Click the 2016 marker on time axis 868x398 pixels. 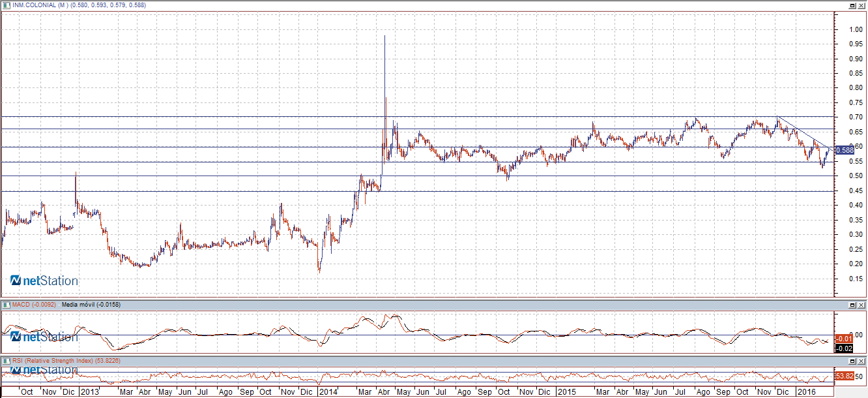[807, 392]
